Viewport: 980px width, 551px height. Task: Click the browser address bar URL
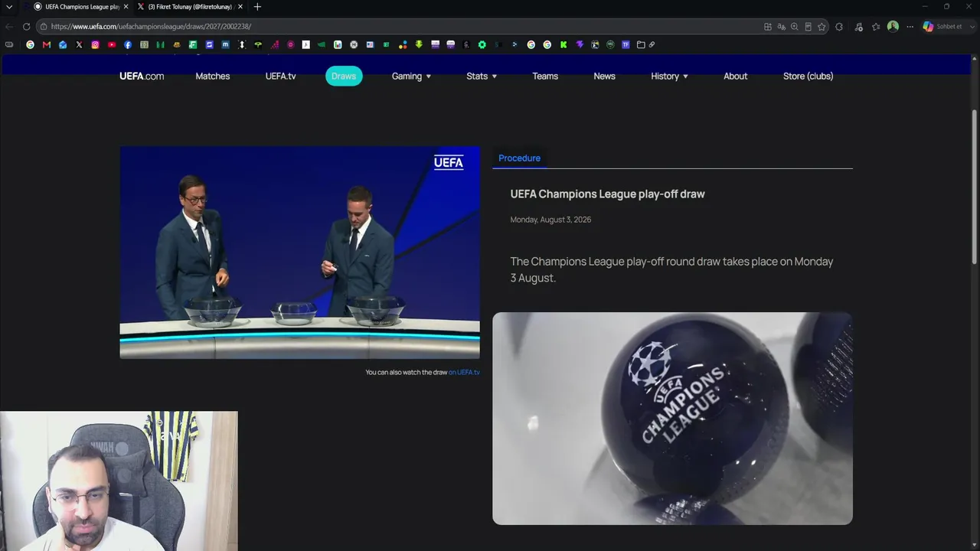point(151,27)
